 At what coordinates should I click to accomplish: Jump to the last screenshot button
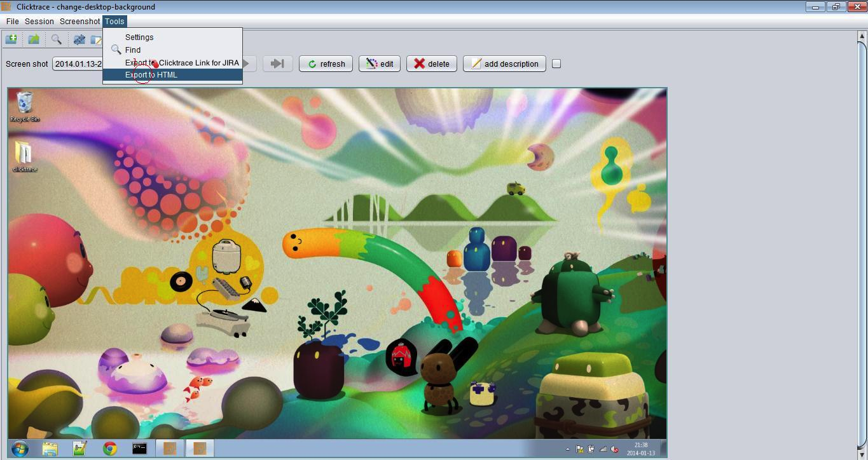[x=277, y=64]
